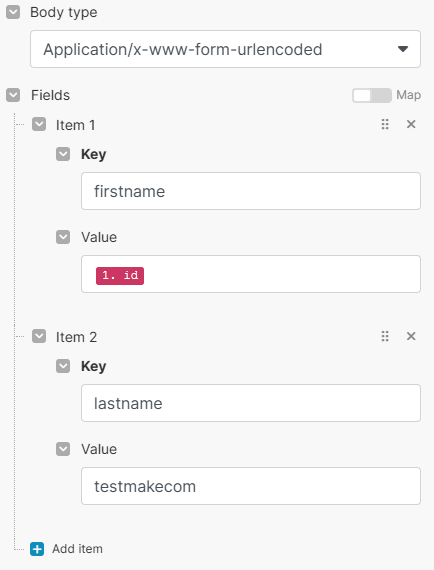Focus the lastname key input field

(x=251, y=403)
